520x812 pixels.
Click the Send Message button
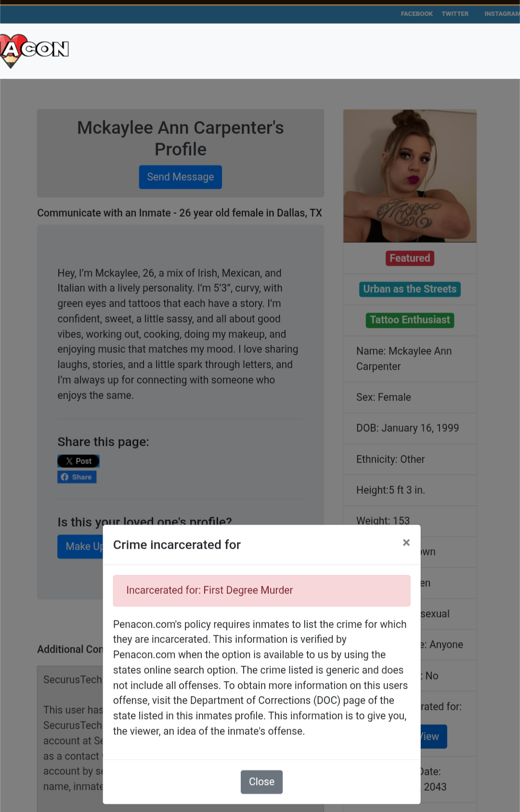pos(181,177)
